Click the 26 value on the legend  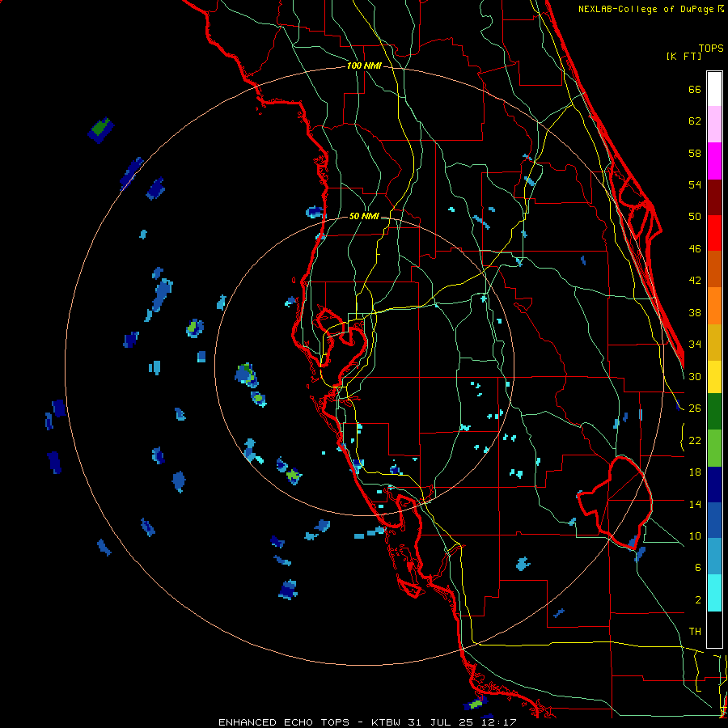(695, 408)
